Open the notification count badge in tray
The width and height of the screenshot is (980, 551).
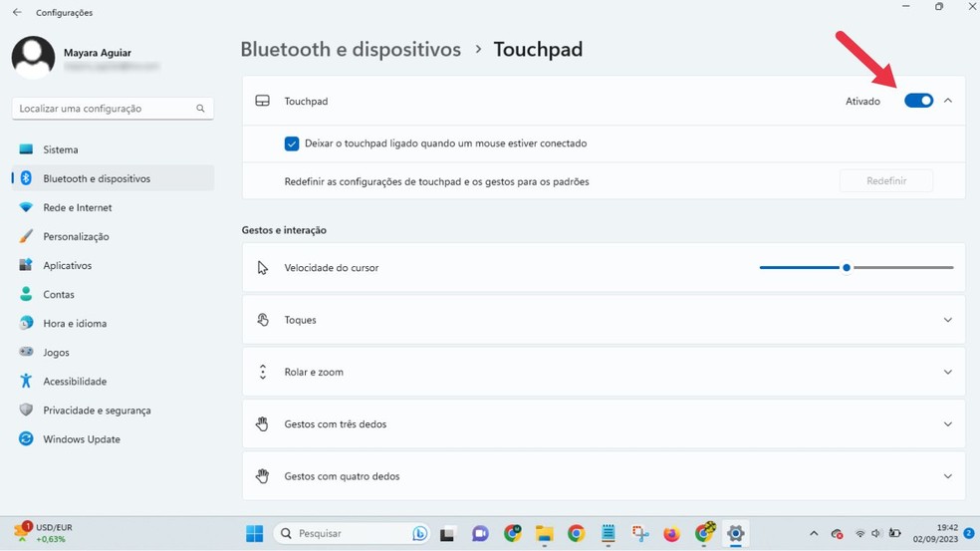coord(969,533)
